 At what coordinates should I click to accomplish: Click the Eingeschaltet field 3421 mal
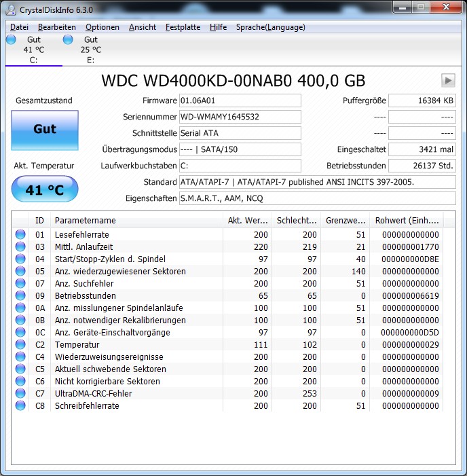pos(422,149)
